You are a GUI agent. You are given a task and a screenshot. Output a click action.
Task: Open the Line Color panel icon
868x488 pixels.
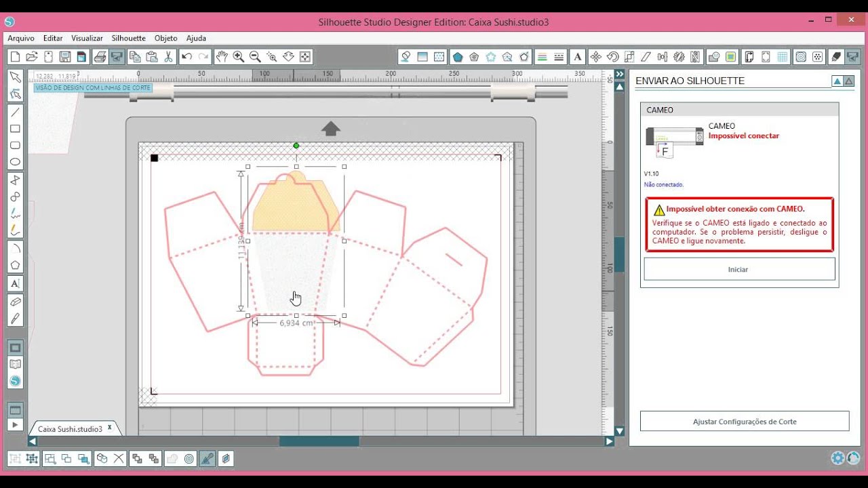(x=542, y=57)
